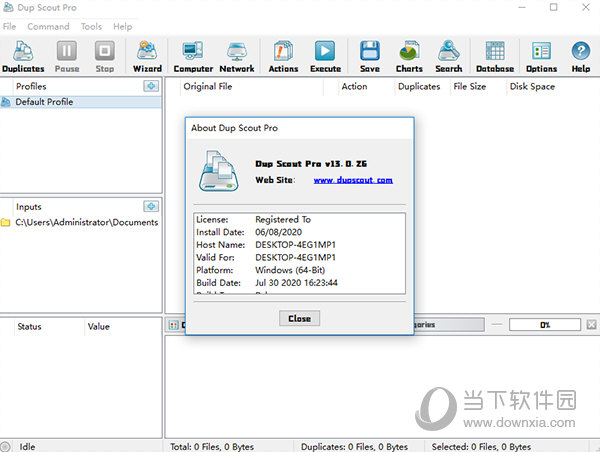Image resolution: width=600 pixels, height=452 pixels.
Task: Click 'Duplicates: 0 Files, 0 Bytes' status text
Action: coord(354,447)
